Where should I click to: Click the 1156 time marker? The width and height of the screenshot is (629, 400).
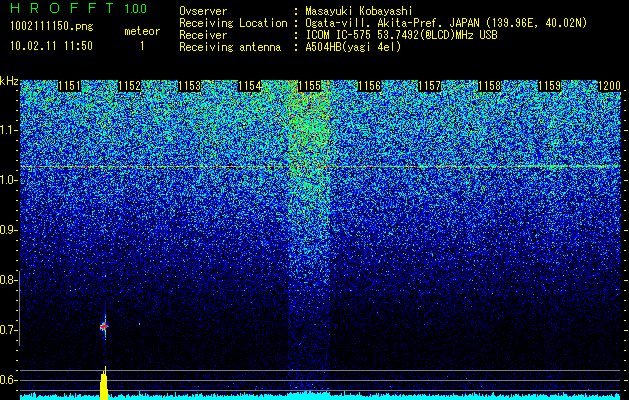tap(369, 86)
